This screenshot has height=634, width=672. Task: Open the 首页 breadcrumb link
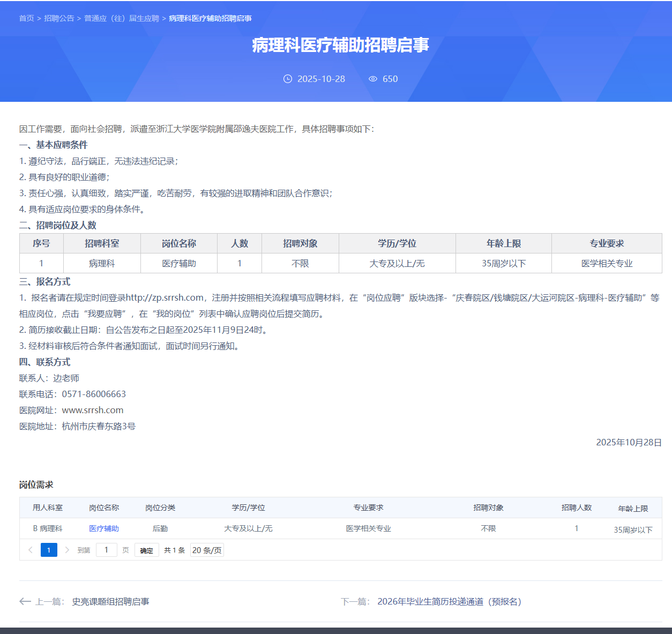pyautogui.click(x=26, y=18)
